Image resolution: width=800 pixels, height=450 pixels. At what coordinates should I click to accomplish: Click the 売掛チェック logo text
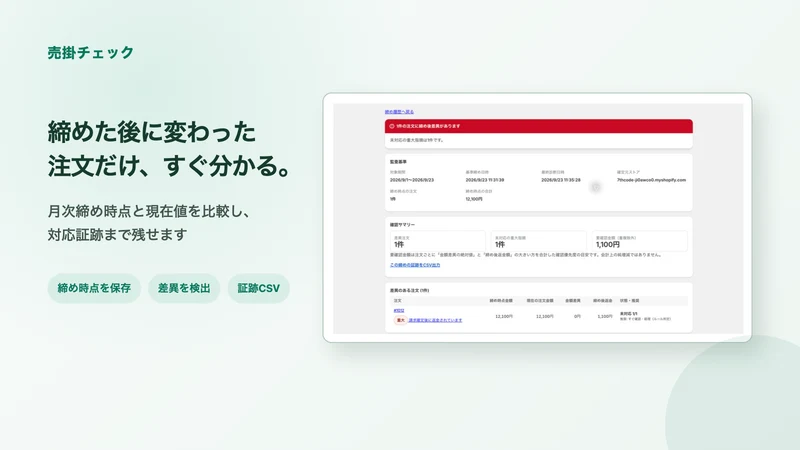(91, 53)
